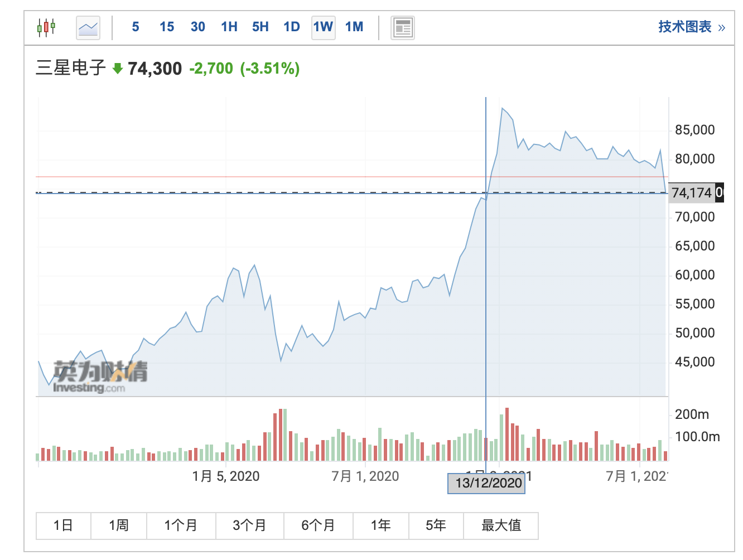
Task: Set the interval to 5 minutes
Action: coord(136,27)
